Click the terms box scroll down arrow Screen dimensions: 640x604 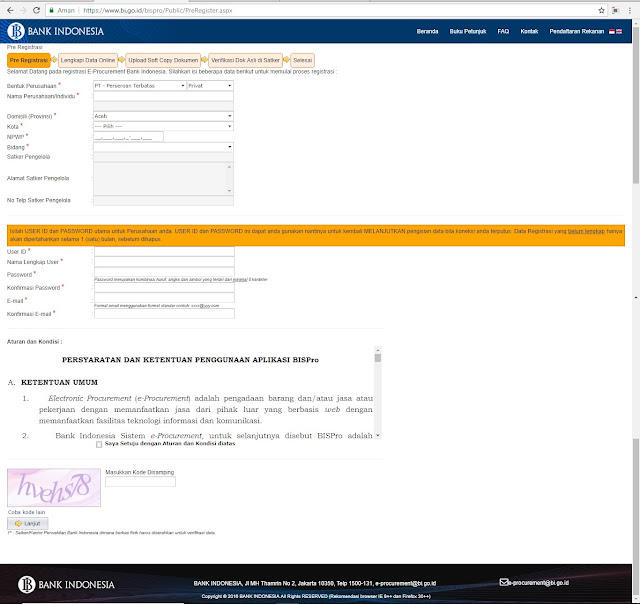[x=378, y=435]
